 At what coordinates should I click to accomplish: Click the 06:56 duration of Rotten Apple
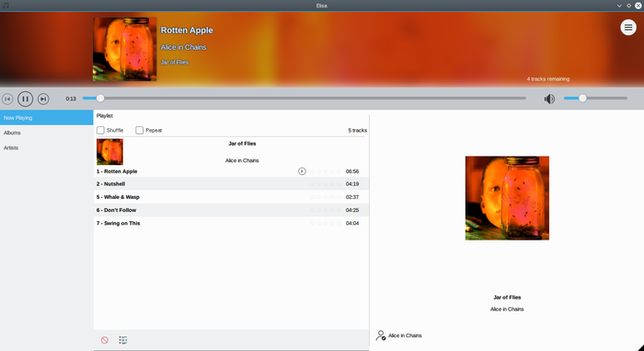pos(352,171)
